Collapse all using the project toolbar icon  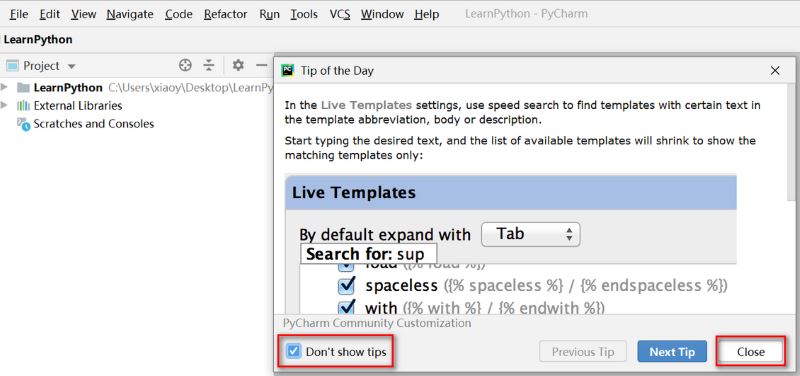click(209, 65)
